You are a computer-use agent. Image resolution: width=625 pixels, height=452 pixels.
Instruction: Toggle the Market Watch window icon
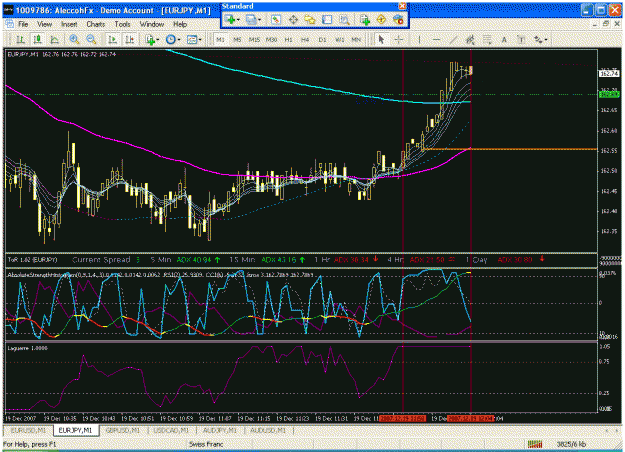coord(275,20)
